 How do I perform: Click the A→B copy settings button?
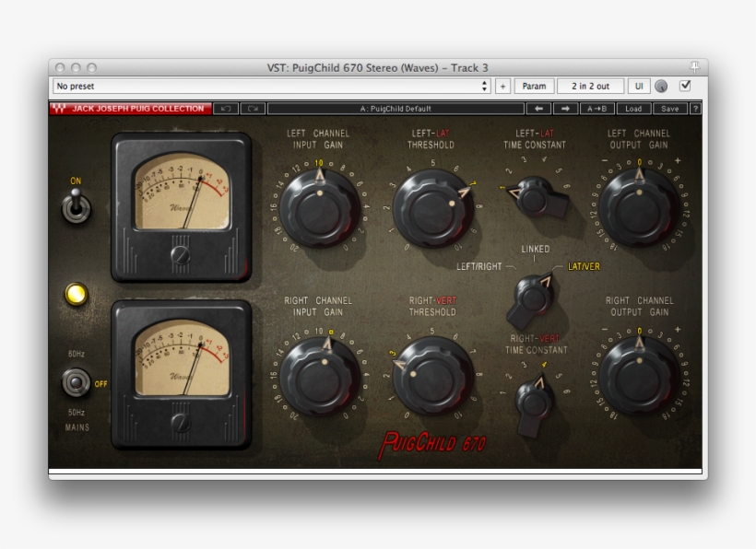597,109
